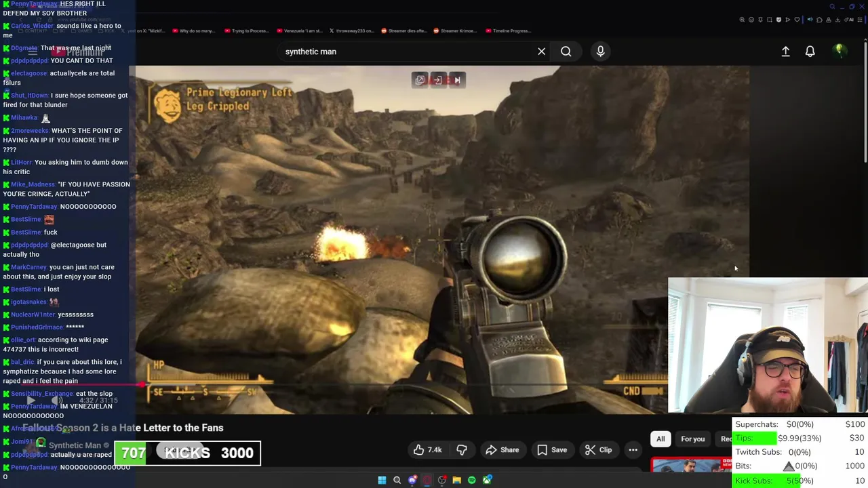The image size is (868, 488).
Task: Click the pop-out video overlay icon
Action: click(x=420, y=80)
